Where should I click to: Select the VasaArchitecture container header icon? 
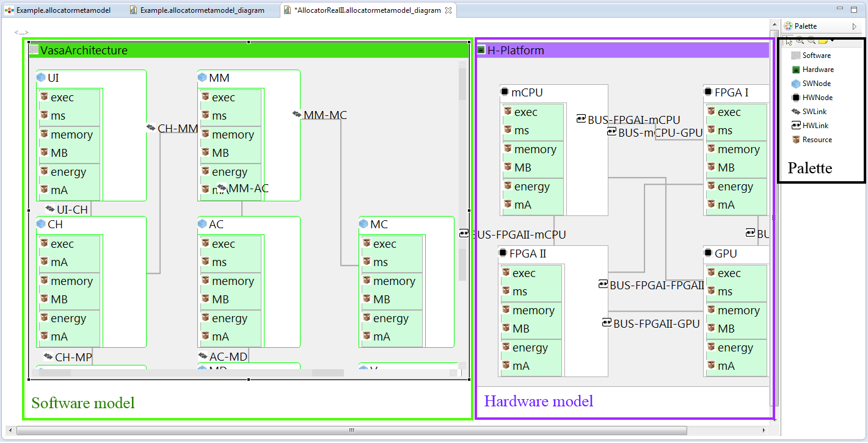(34, 50)
